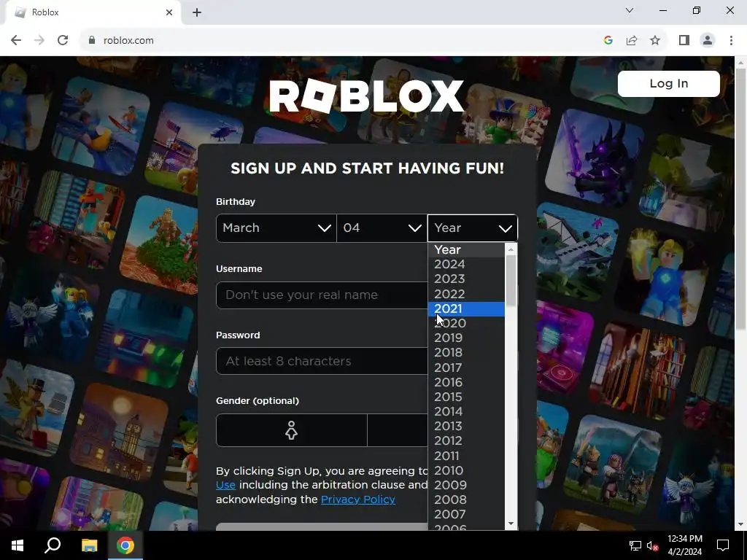Screen dimensions: 747x560
Task: Select 2011 from the year list
Action: [466, 456]
